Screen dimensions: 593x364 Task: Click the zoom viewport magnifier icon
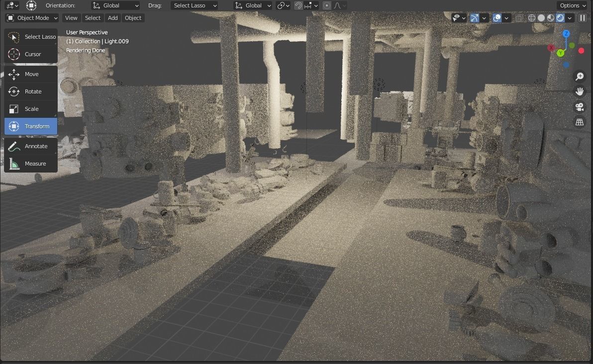pos(580,77)
